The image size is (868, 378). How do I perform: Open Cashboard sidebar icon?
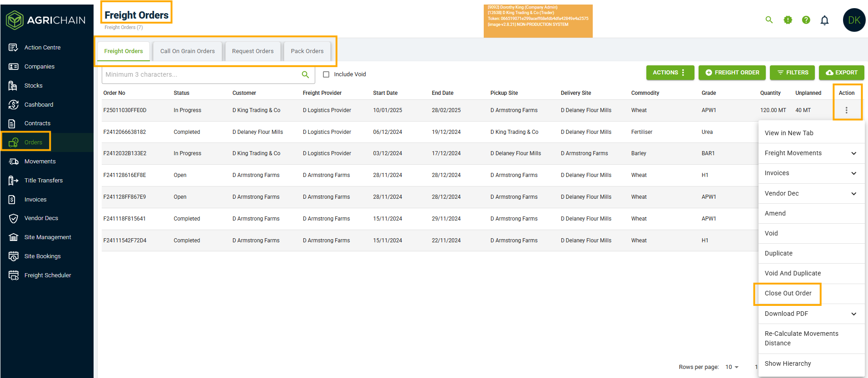(x=14, y=104)
